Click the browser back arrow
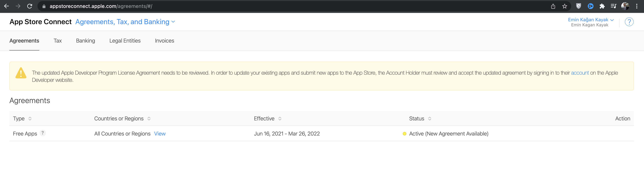The image size is (644, 173). [x=6, y=6]
